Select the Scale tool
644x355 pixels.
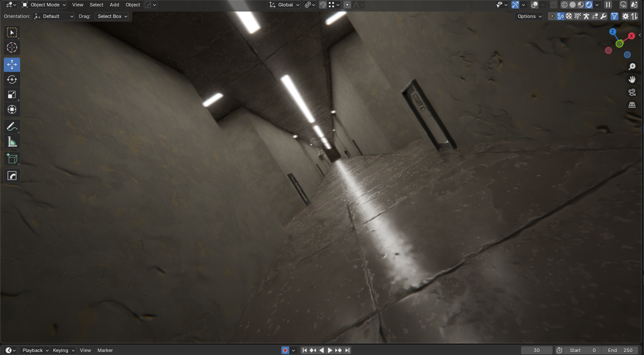12,94
